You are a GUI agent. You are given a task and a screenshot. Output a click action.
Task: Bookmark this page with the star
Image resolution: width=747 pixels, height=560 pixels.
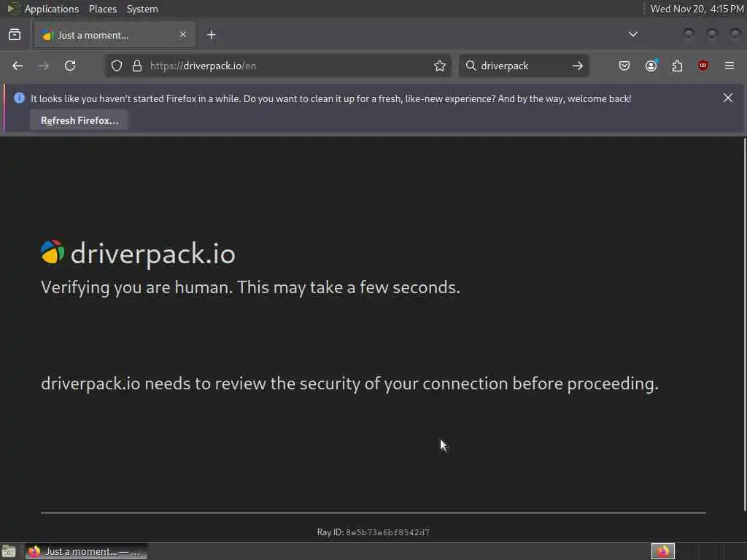(x=440, y=66)
